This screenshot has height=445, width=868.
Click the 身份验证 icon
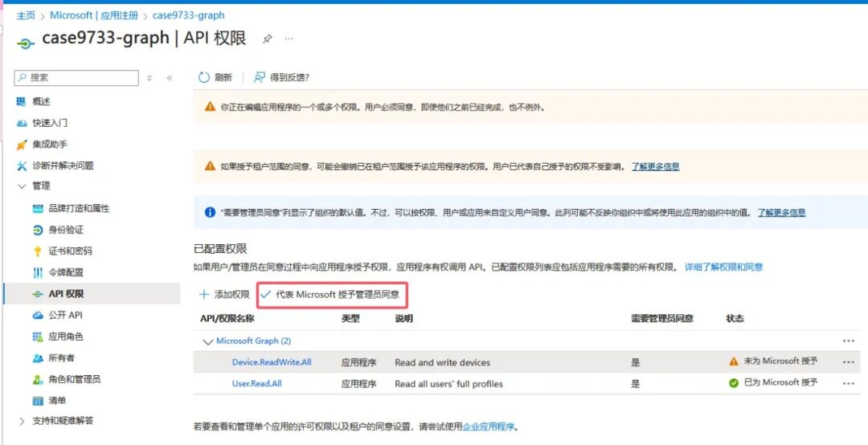38,231
